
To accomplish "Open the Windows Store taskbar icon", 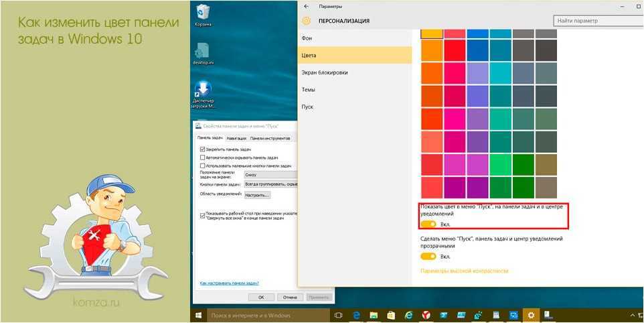I will (391, 315).
